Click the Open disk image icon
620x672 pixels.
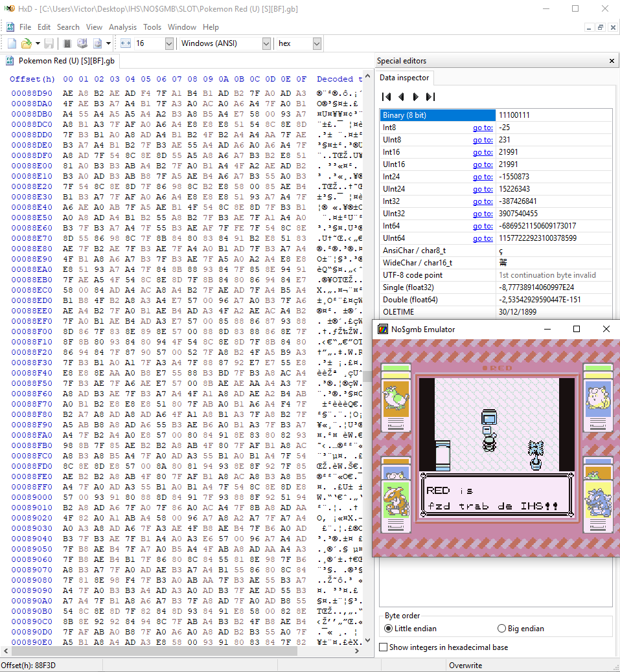[x=98, y=43]
